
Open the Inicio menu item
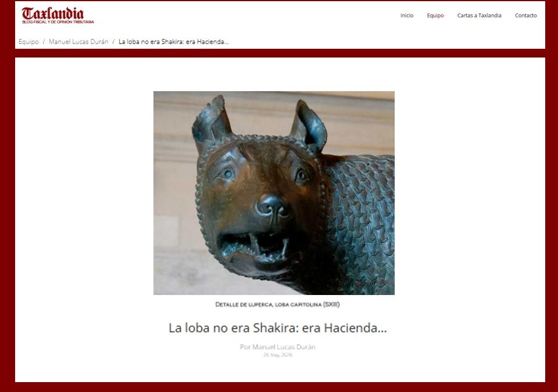(407, 15)
